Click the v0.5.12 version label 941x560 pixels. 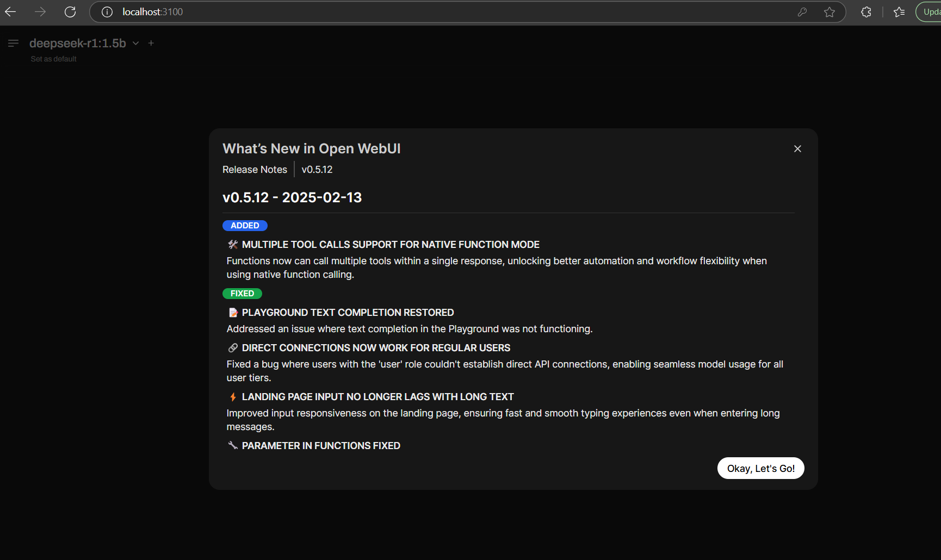click(x=317, y=170)
